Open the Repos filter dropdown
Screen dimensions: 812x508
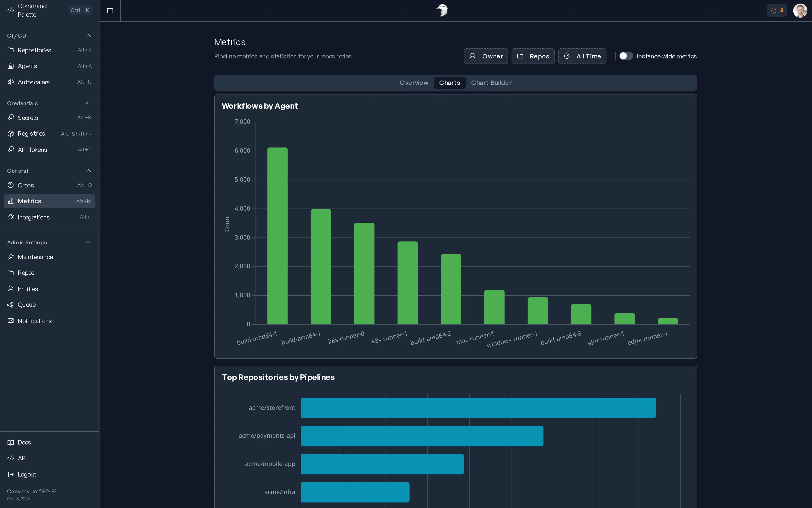coord(533,56)
